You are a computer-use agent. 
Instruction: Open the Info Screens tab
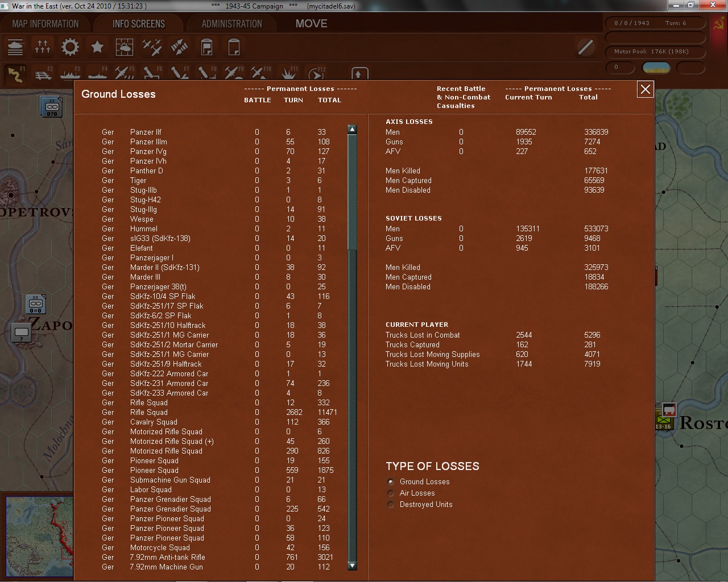click(138, 23)
